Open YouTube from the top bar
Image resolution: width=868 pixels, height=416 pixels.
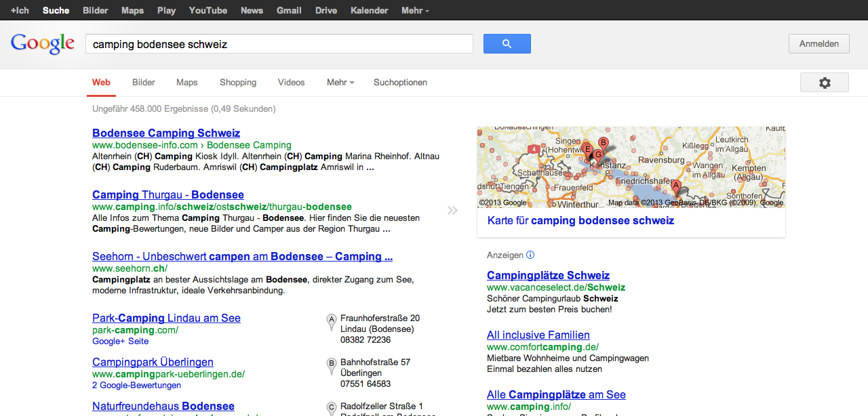[208, 10]
